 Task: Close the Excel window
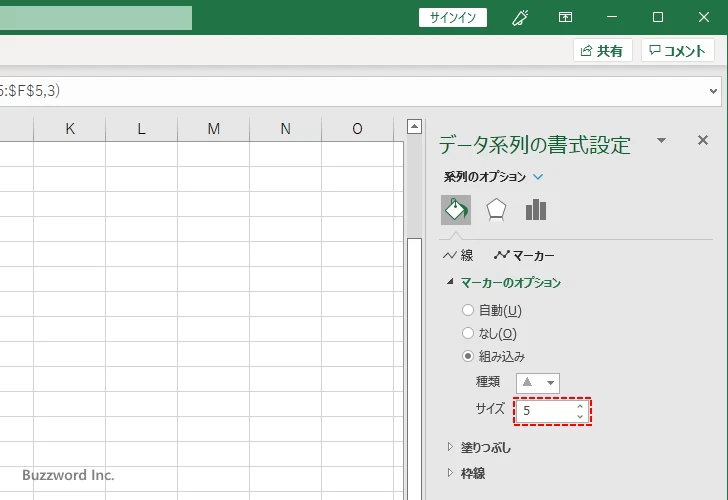click(x=704, y=17)
